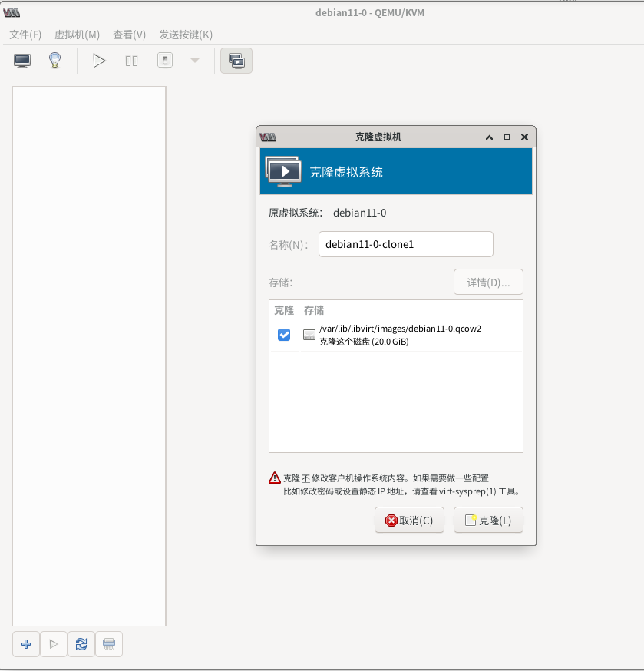Viewport: 644px width, 671px height.
Task: Open the 虚拟机(M) menu
Action: (77, 35)
